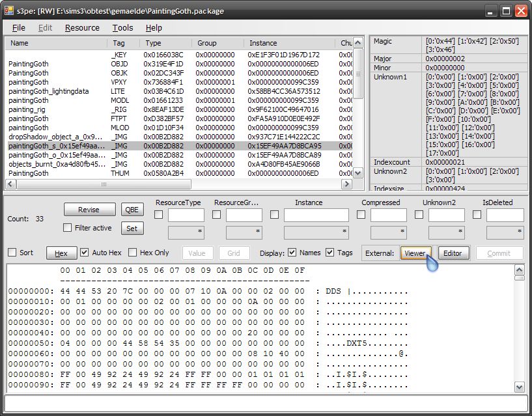Click resource list scroll-down arrow

[357, 173]
